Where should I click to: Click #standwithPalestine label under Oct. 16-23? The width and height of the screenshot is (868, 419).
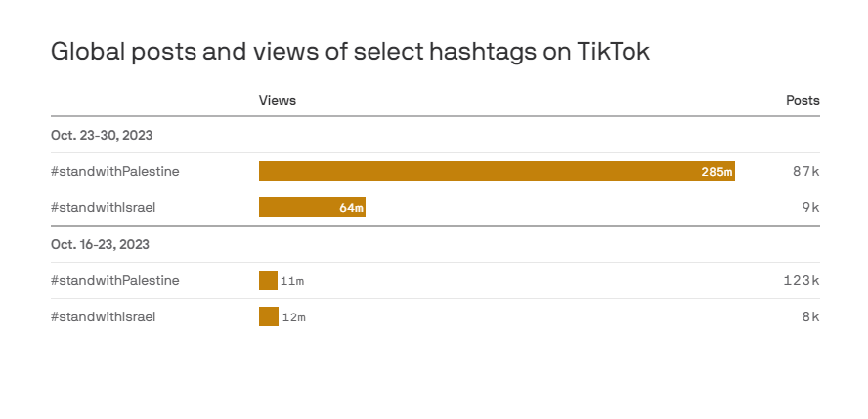[115, 281]
